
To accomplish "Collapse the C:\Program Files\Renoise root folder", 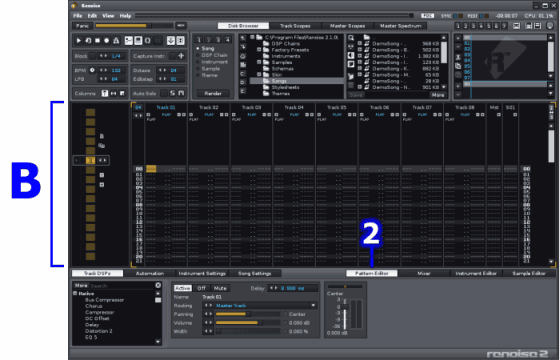I will click(252, 37).
